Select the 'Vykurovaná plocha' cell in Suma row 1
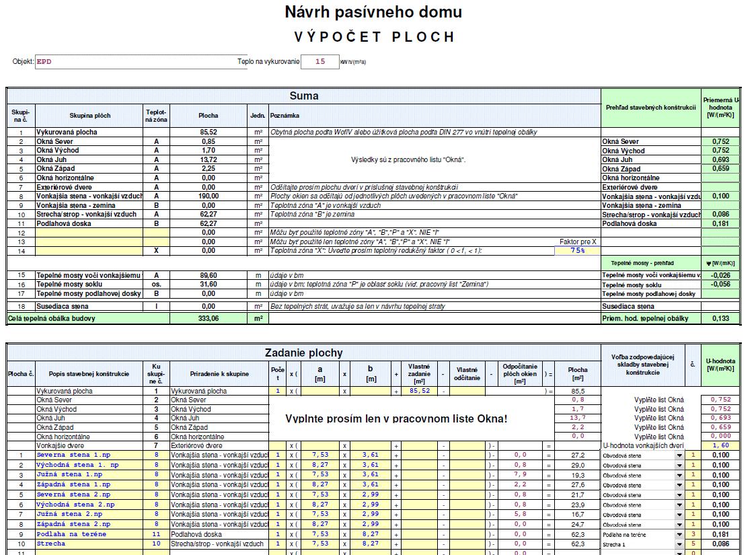 pyautogui.click(x=89, y=132)
